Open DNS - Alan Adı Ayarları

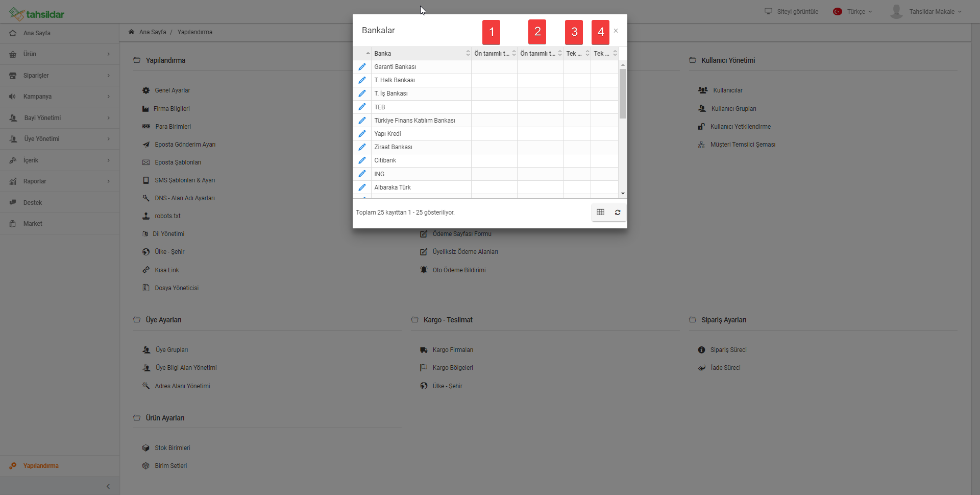184,198
